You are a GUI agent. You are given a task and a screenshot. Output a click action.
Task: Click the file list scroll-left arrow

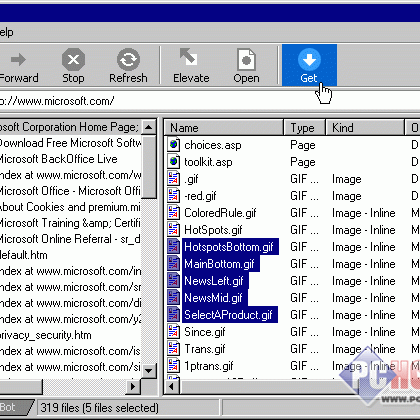tap(172, 387)
